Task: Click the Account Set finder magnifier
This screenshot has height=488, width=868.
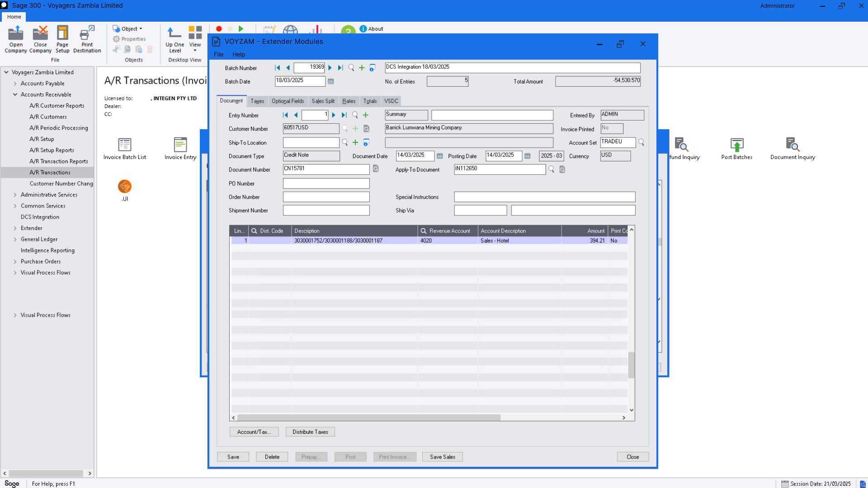Action: coord(641,142)
